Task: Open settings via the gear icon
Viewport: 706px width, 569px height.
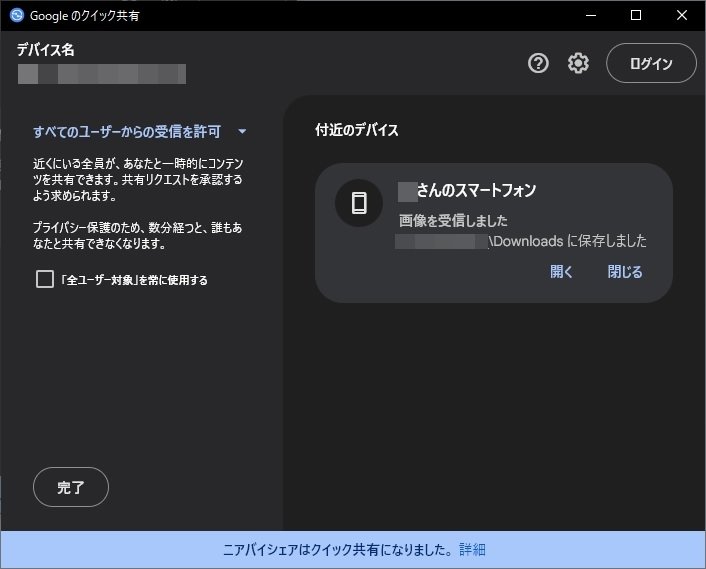Action: click(578, 63)
